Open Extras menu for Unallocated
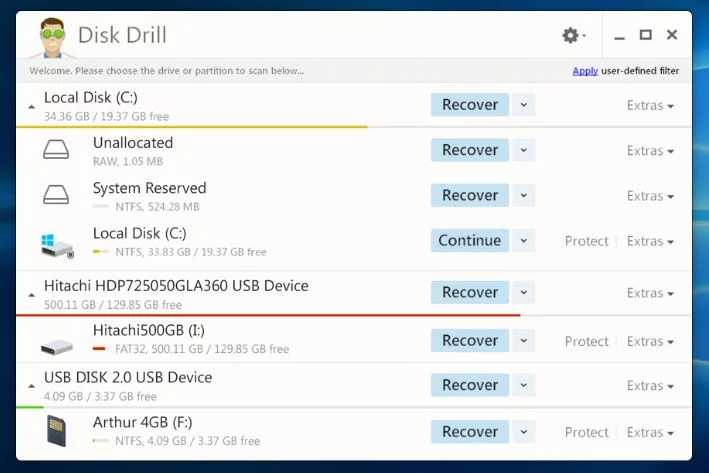The height and width of the screenshot is (473, 709). pyautogui.click(x=650, y=151)
